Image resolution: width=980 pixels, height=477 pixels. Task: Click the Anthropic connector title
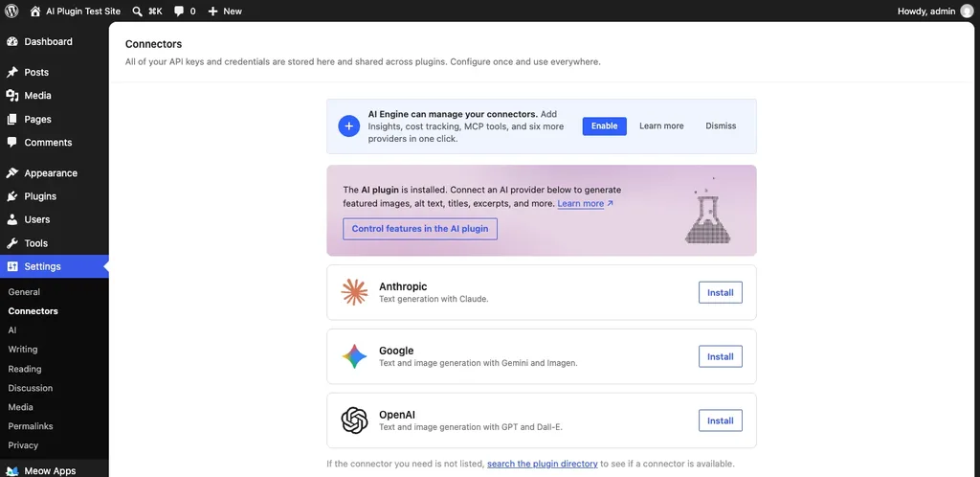[403, 286]
